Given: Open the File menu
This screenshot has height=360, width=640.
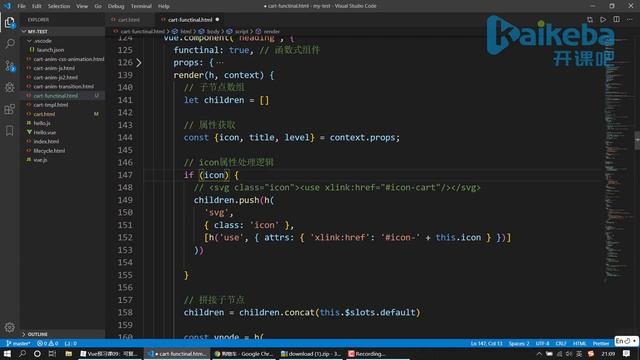Looking at the screenshot, I should point(22,6).
